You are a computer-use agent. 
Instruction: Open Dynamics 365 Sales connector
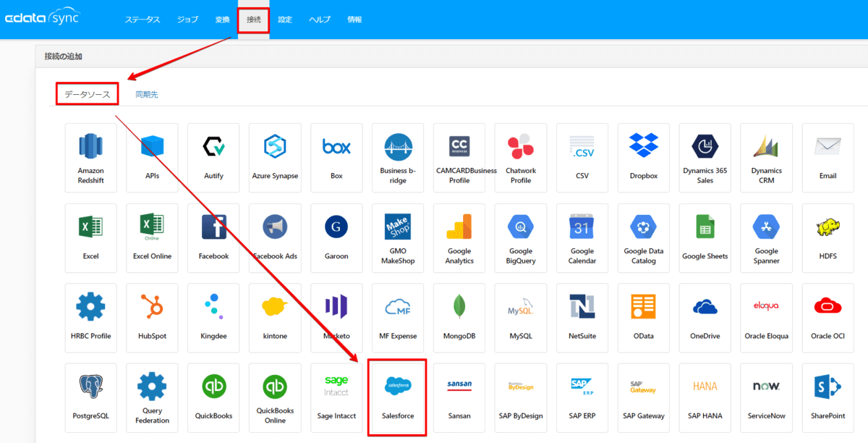706,158
